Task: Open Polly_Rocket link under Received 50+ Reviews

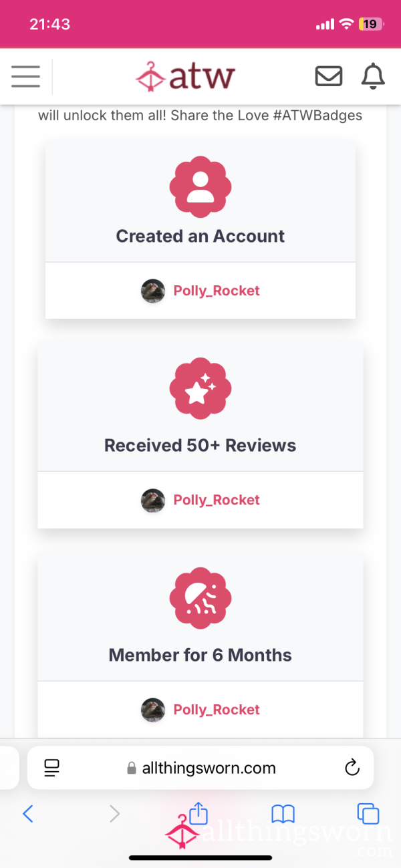Action: pos(217,500)
